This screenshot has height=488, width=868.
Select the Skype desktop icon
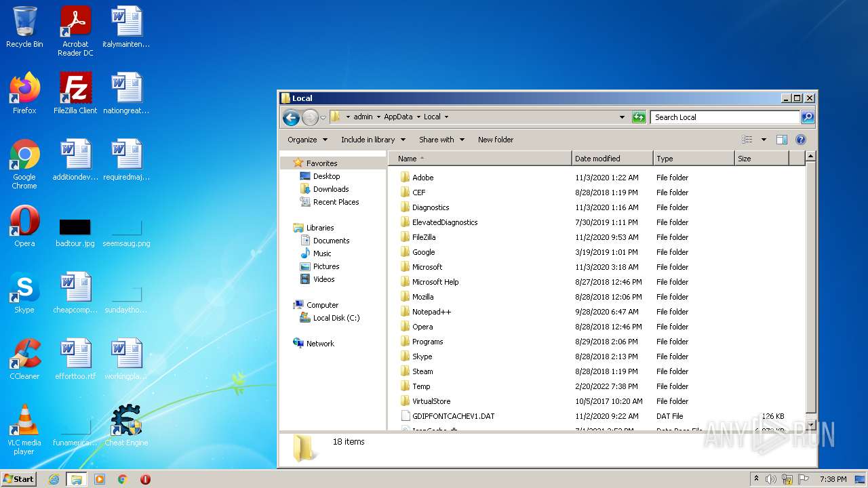tap(24, 293)
